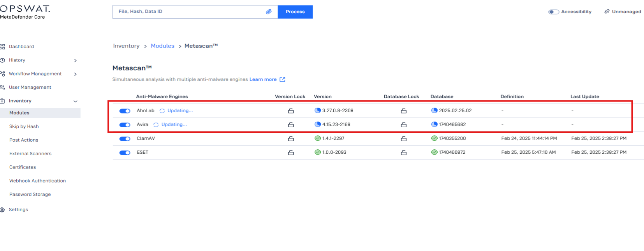Disable the ClamAV engine toggle
This screenshot has height=251, width=644.
(125, 139)
